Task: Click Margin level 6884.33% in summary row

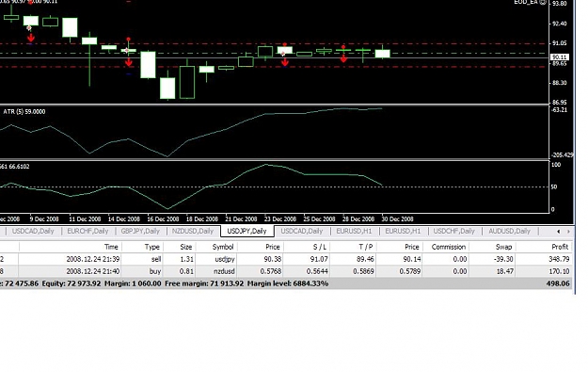Action: coord(288,283)
